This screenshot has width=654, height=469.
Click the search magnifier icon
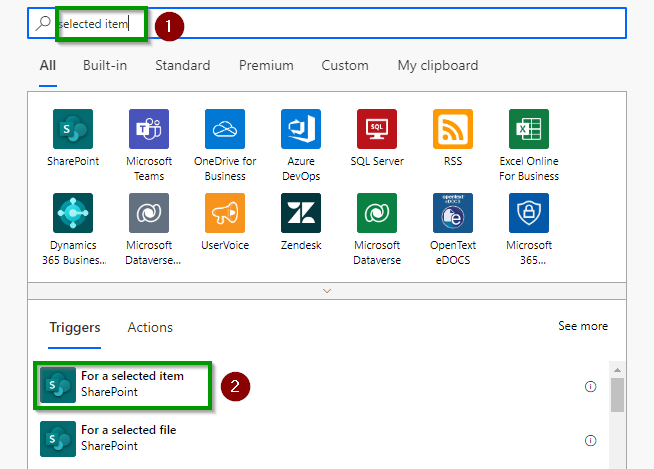pyautogui.click(x=43, y=23)
